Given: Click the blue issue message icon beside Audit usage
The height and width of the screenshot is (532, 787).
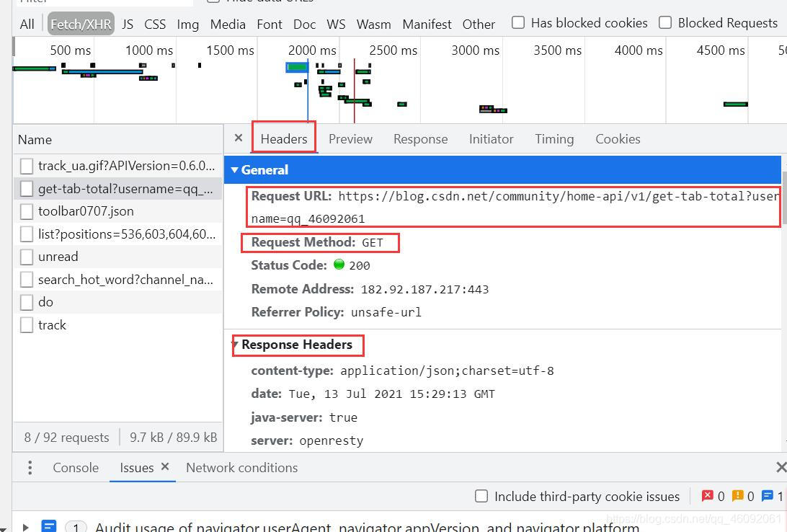Looking at the screenshot, I should (x=49, y=526).
